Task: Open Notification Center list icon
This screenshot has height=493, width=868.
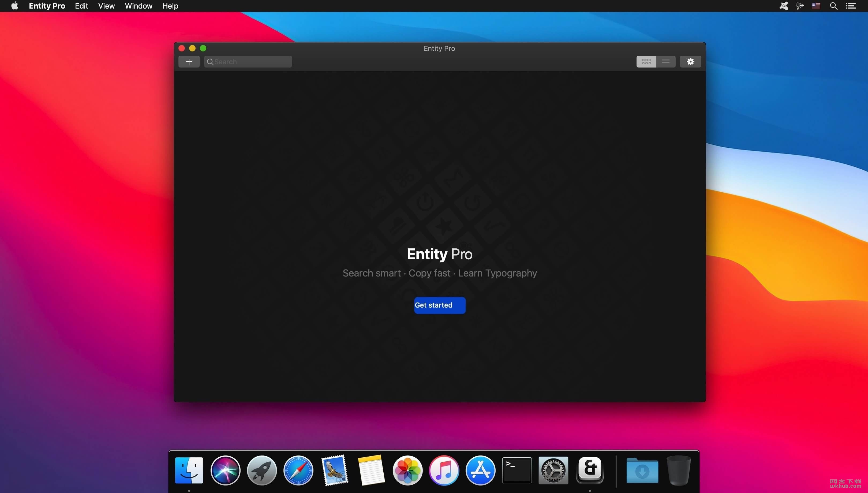Action: coord(851,6)
